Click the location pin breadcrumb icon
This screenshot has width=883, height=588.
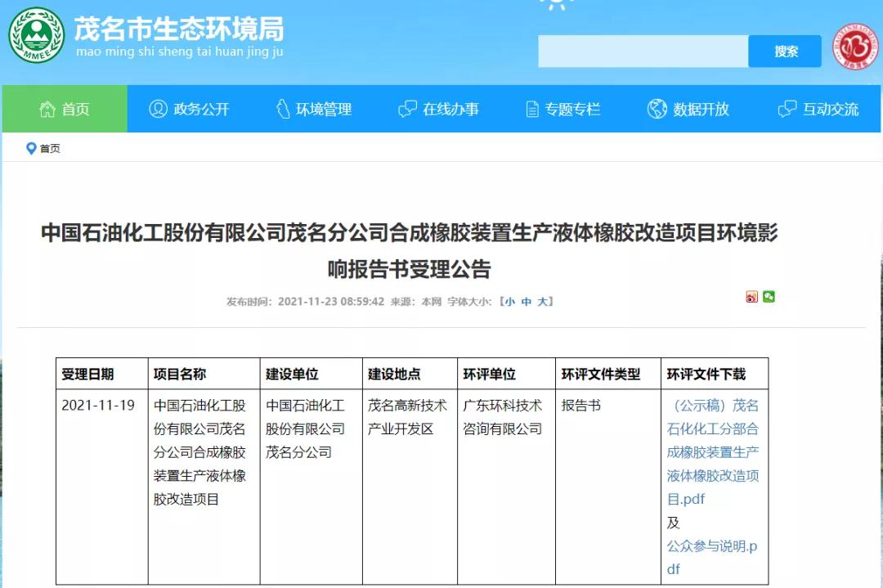(31, 148)
